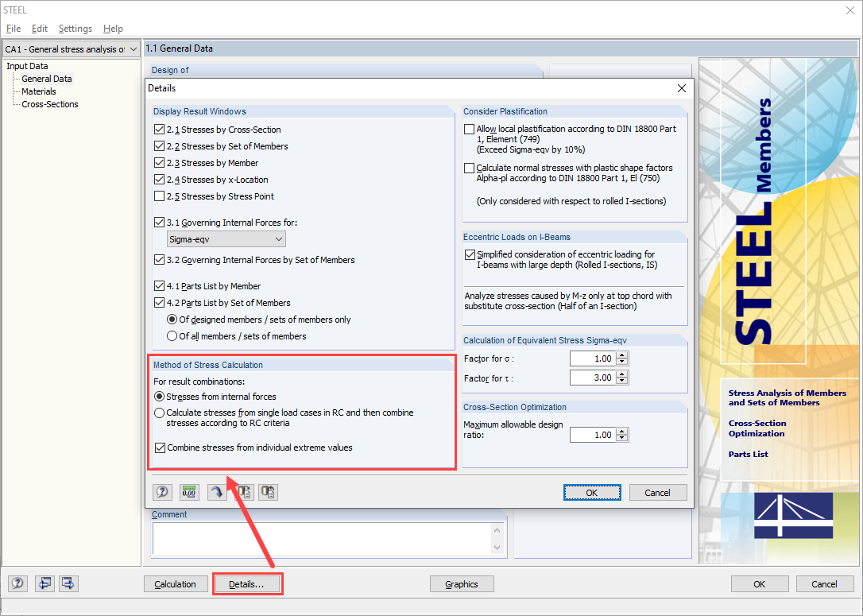Select calculate stresses from single load cases
The width and height of the screenshot is (863, 616).
160,413
